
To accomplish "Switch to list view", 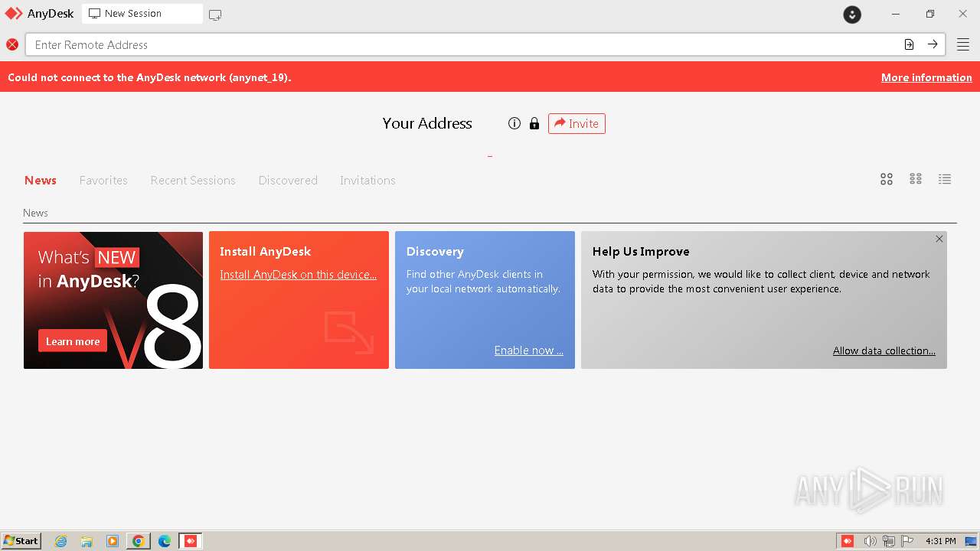I will tap(945, 179).
